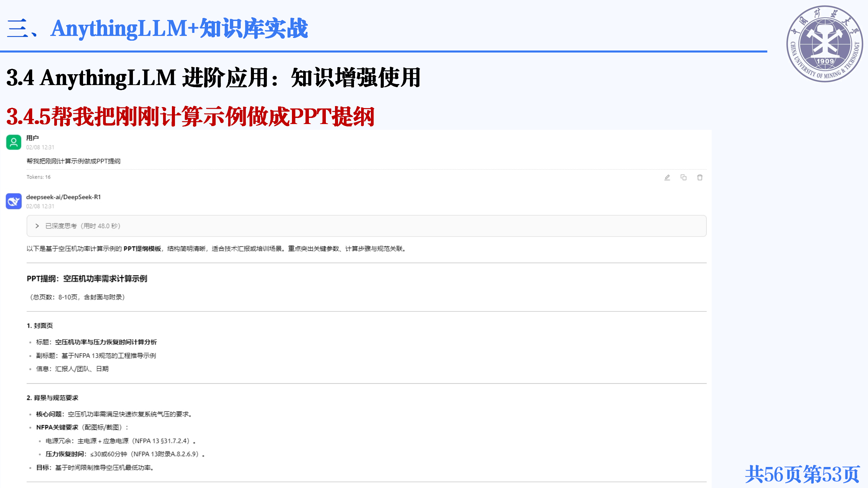This screenshot has height=488, width=868.
Task: Click heading PPT提纲：空压机功率需求计算示例
Action: pos(87,279)
